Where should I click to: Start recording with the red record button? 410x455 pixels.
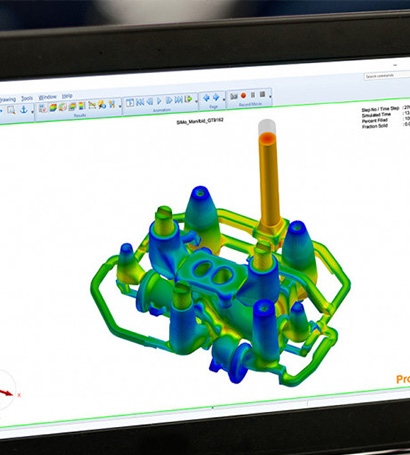[243, 95]
